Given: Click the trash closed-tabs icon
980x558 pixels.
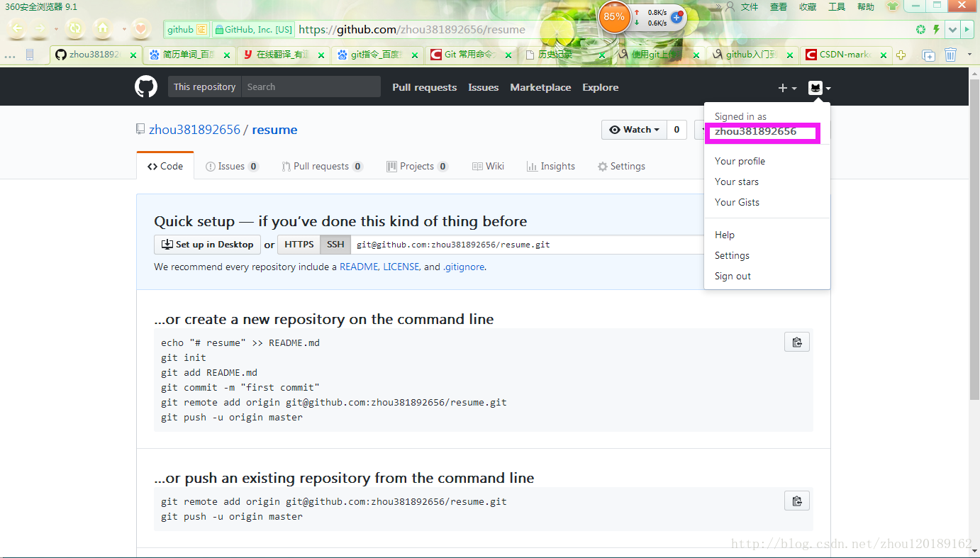Looking at the screenshot, I should pyautogui.click(x=950, y=55).
